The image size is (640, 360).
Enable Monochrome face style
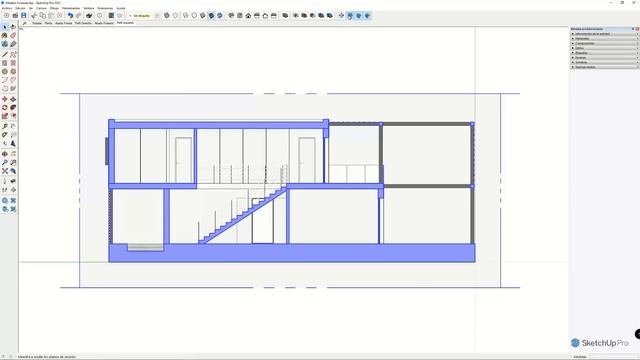click(220, 16)
